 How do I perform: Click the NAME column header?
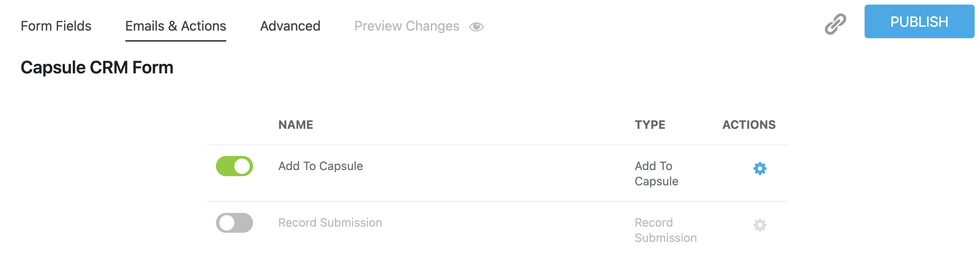(x=296, y=125)
